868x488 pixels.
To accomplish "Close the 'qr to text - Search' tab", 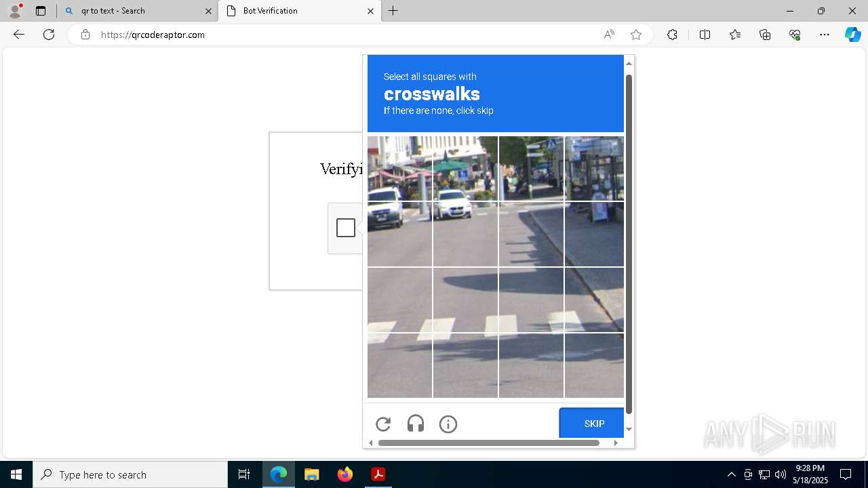I will [x=208, y=11].
